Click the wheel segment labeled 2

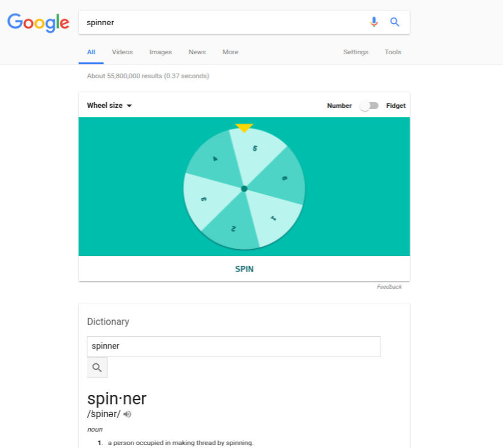click(233, 227)
